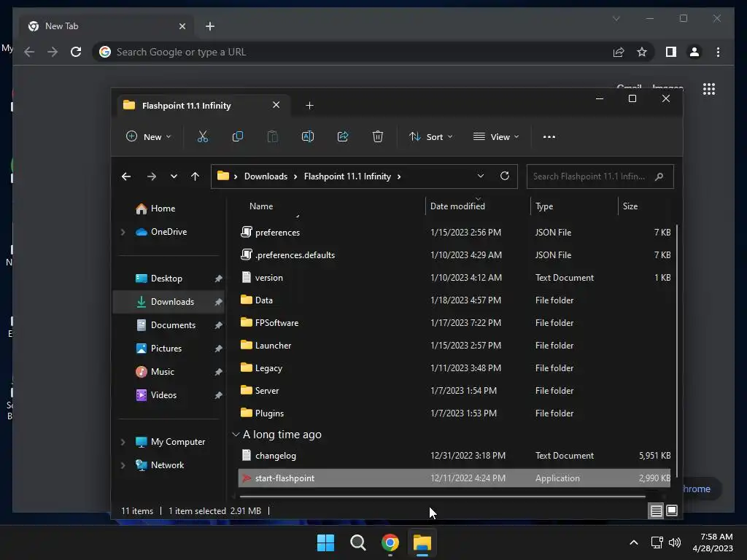The image size is (747, 560).
Task: Open the Google apps grid
Action: tap(709, 89)
